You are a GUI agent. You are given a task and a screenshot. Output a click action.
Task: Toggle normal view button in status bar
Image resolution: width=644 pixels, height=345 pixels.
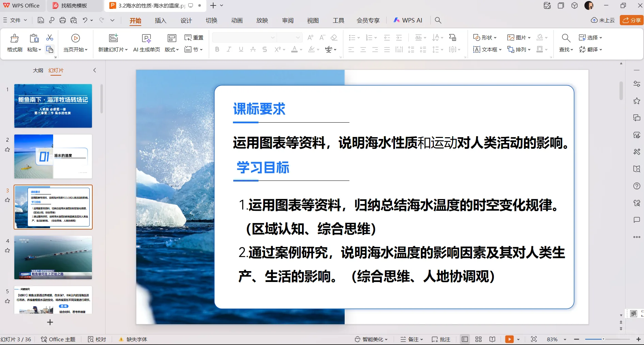click(x=465, y=339)
